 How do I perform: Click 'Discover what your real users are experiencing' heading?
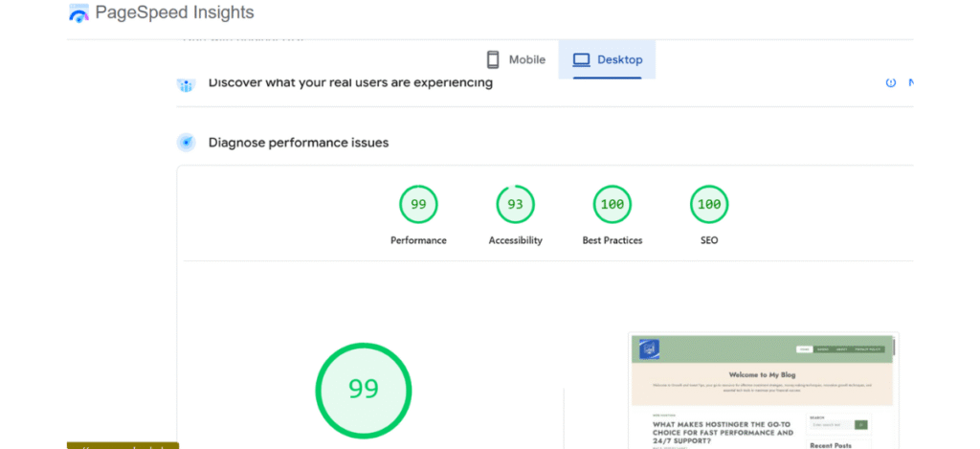pos(350,82)
